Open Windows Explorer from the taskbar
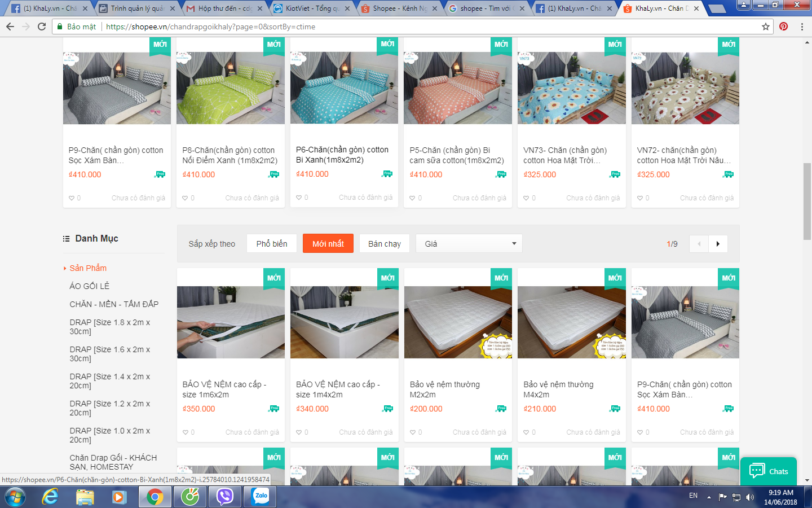Screen dimensions: 812x508 coord(85,497)
